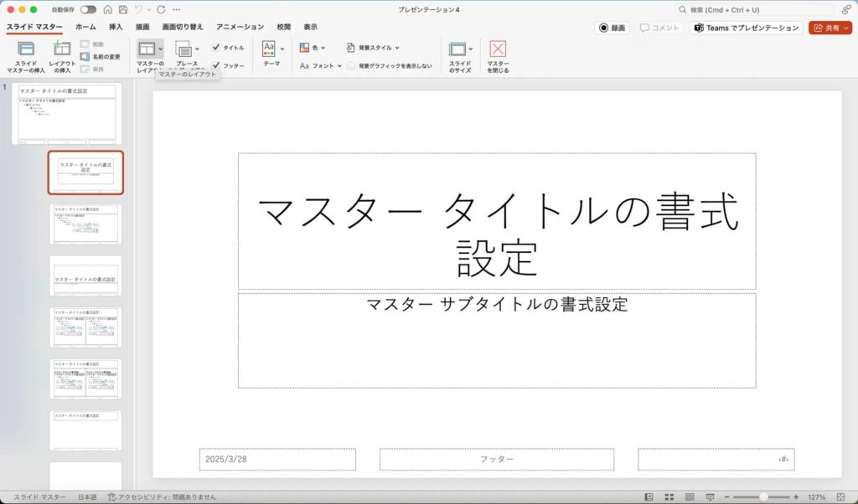
Task: Uncheck the Title (タイトル) checkbox
Action: coord(215,48)
